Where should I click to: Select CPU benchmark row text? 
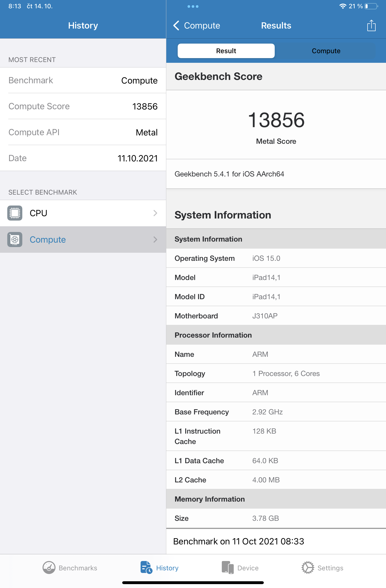click(38, 213)
